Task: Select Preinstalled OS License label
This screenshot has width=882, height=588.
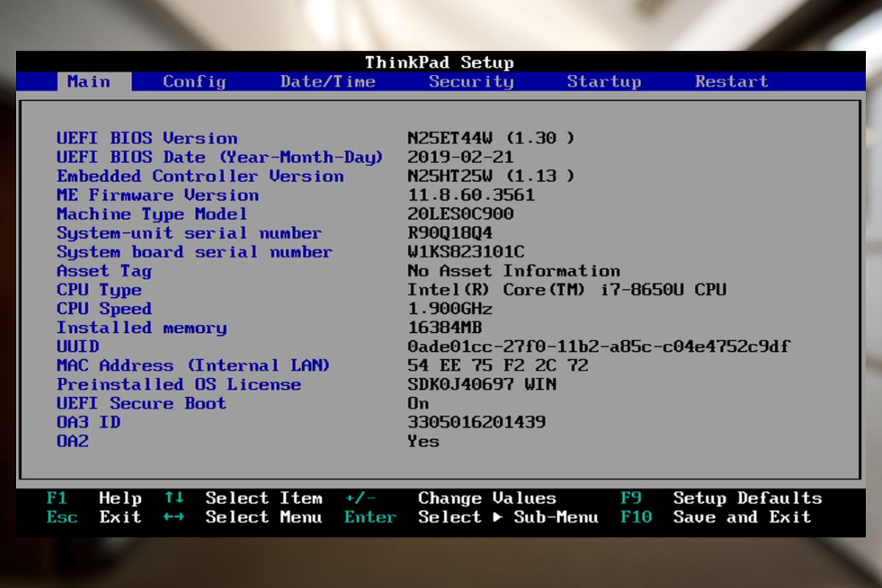Action: (179, 385)
